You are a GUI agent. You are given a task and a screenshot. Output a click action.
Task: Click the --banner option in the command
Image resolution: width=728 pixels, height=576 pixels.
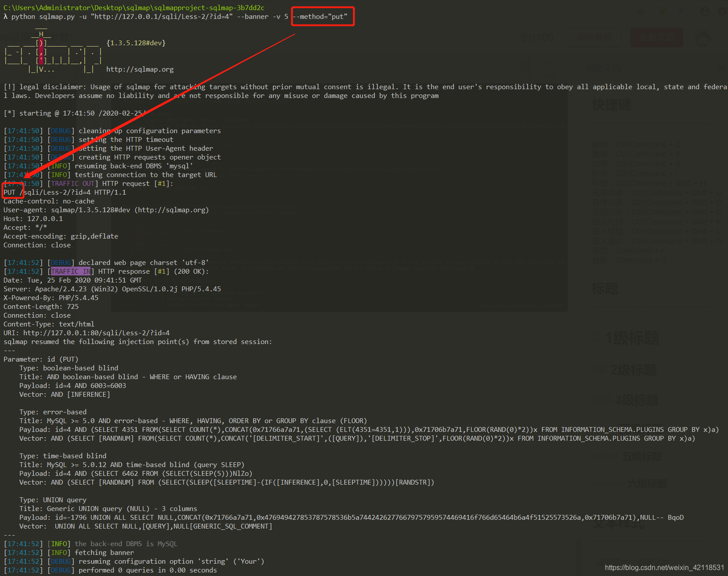coord(253,17)
